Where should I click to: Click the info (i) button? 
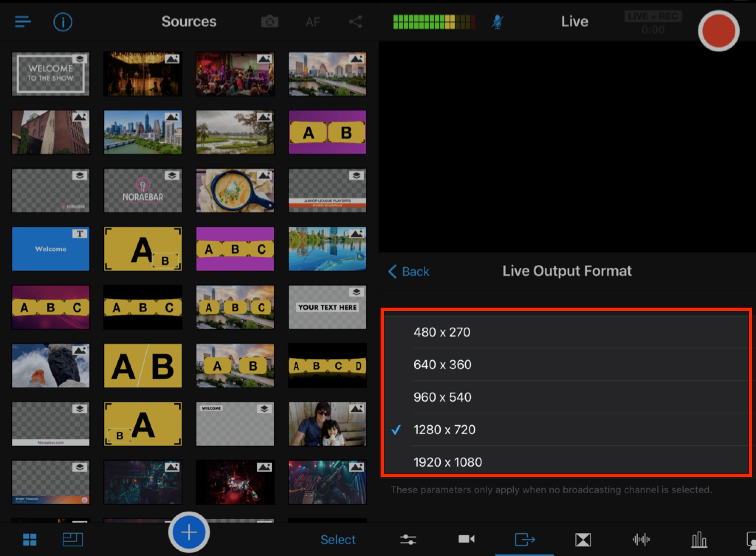coord(63,22)
